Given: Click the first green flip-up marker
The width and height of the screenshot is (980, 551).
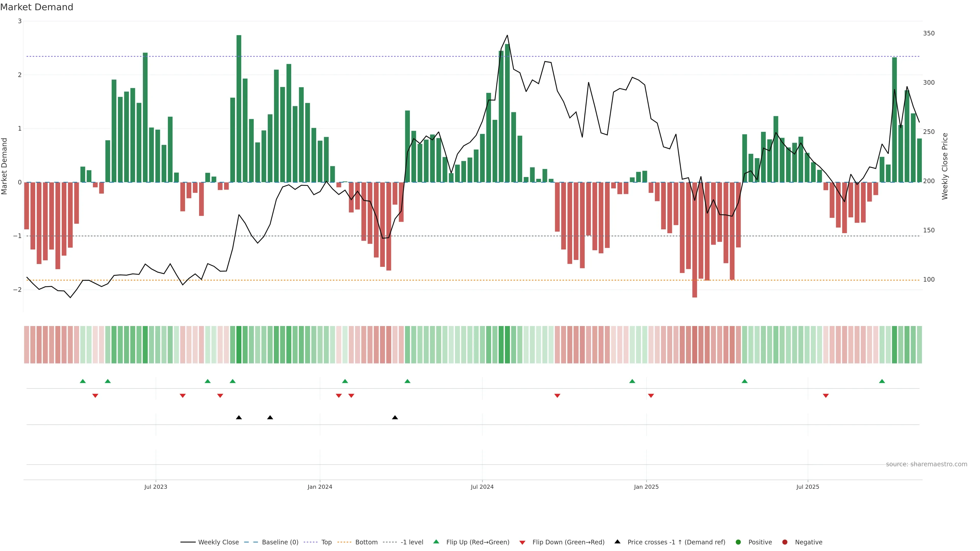Looking at the screenshot, I should pyautogui.click(x=83, y=381).
